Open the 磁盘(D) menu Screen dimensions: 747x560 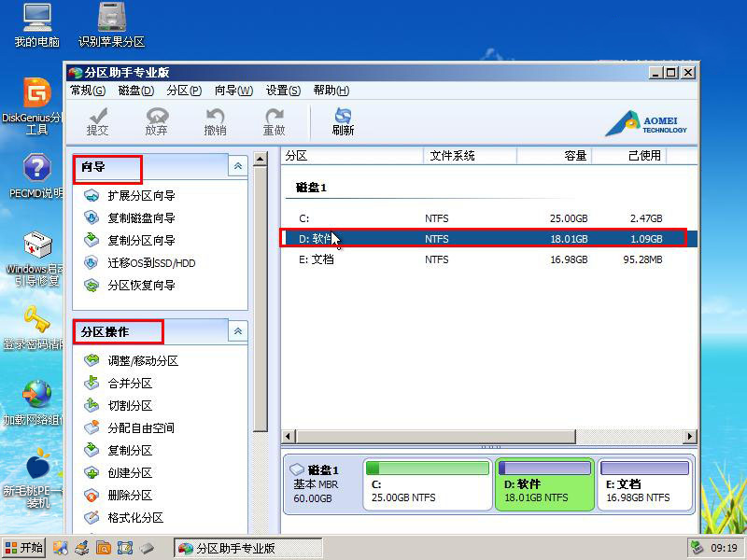point(136,91)
